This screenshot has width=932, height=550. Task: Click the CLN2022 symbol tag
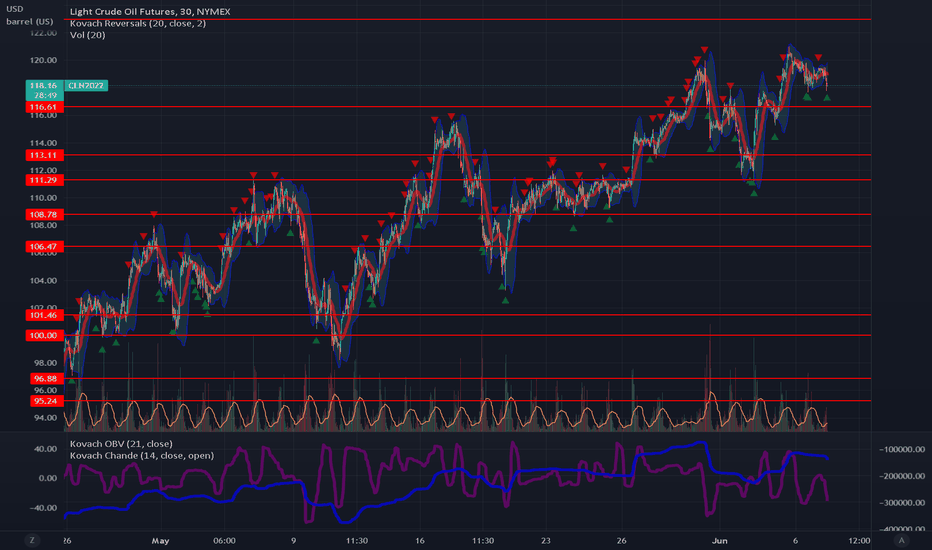click(86, 86)
